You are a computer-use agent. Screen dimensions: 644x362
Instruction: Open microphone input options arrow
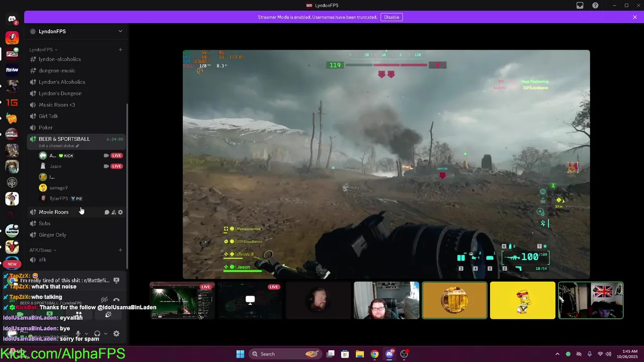pos(86,333)
